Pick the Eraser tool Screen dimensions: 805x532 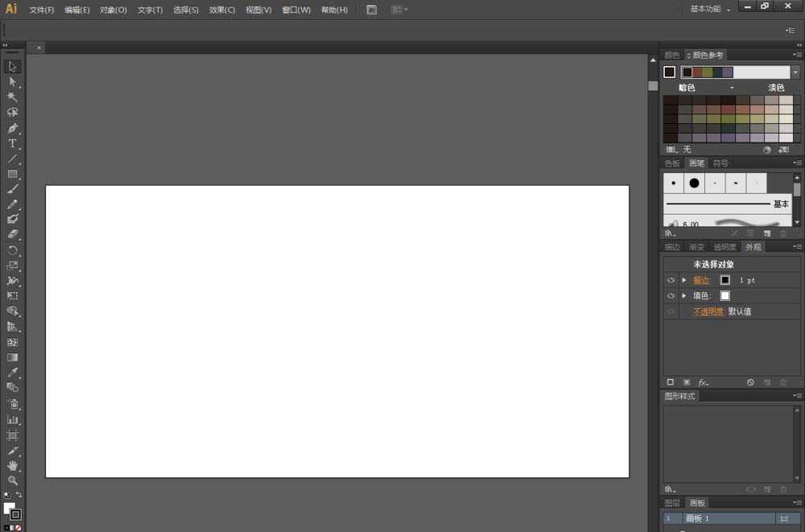coord(13,234)
